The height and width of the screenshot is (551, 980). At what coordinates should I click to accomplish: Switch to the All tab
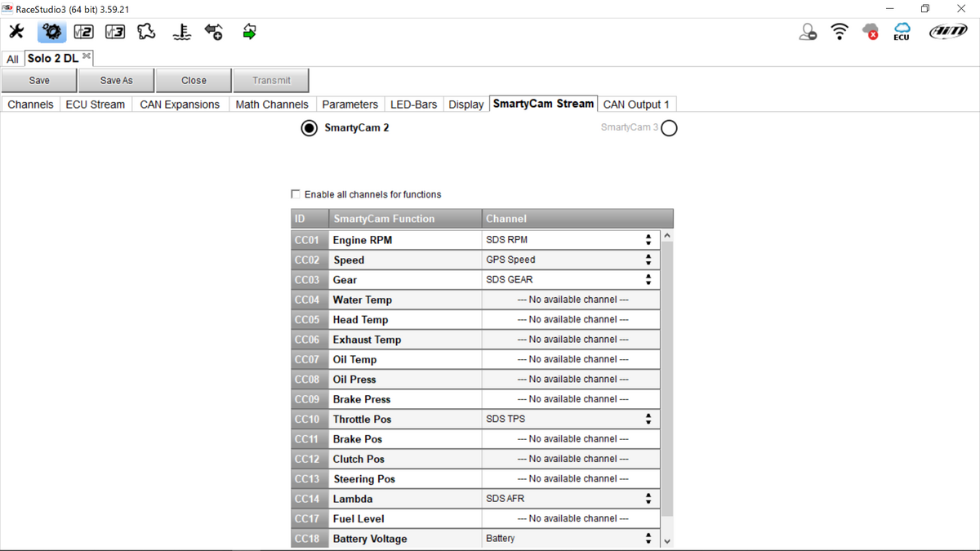pos(12,59)
